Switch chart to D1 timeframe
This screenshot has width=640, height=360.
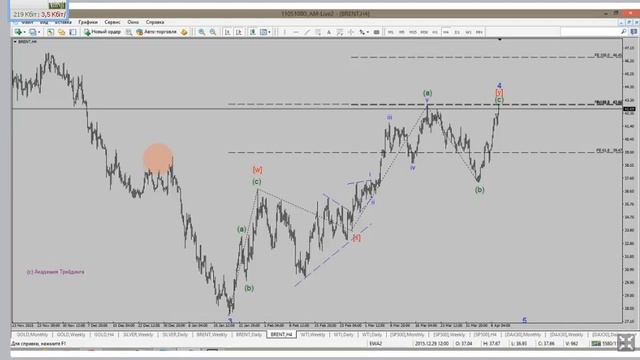tap(457, 32)
